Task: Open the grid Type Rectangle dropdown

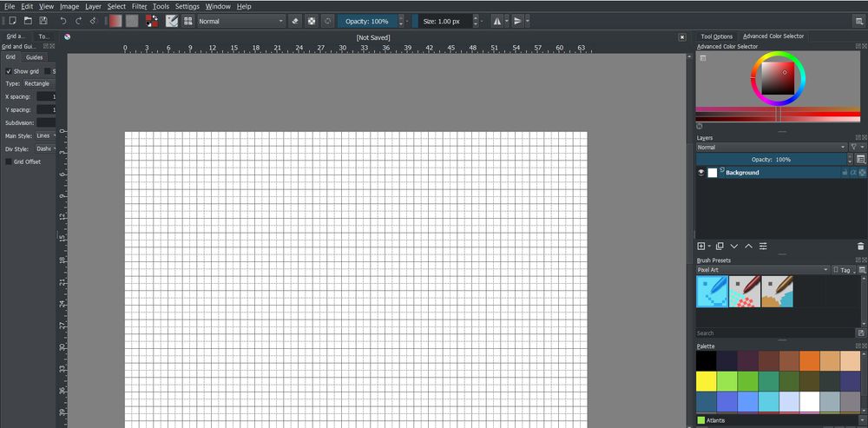Action: click(x=39, y=83)
